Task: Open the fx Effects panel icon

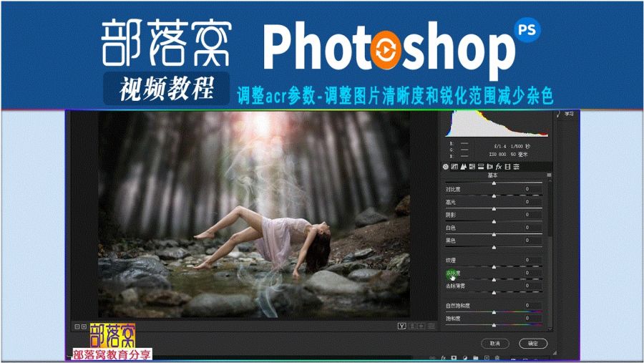Action: (x=499, y=167)
